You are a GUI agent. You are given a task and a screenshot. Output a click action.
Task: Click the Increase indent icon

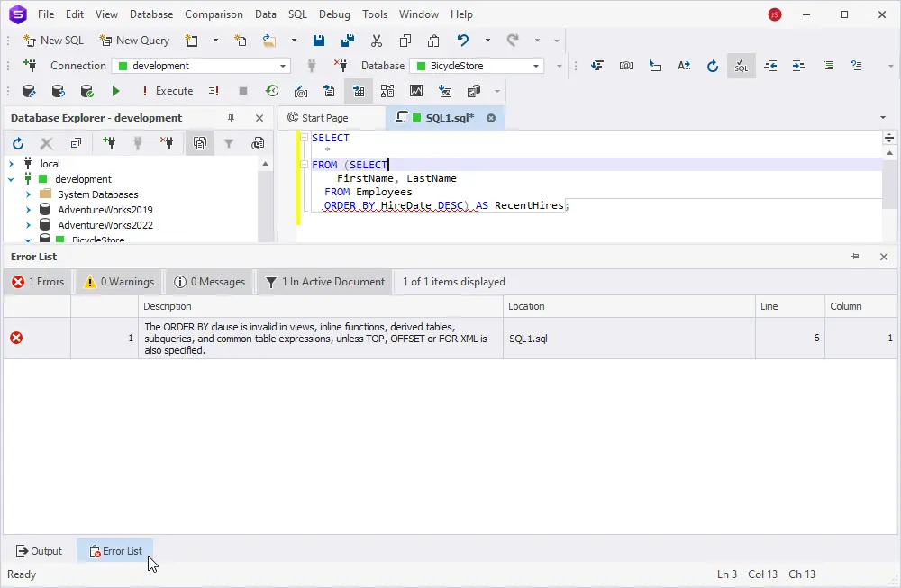[798, 66]
